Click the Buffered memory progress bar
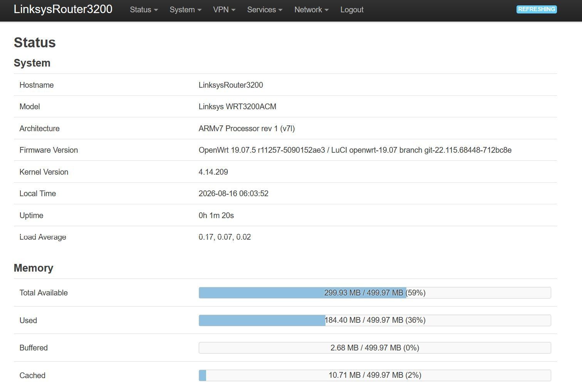Screen dimensions: 582x392 [375, 348]
